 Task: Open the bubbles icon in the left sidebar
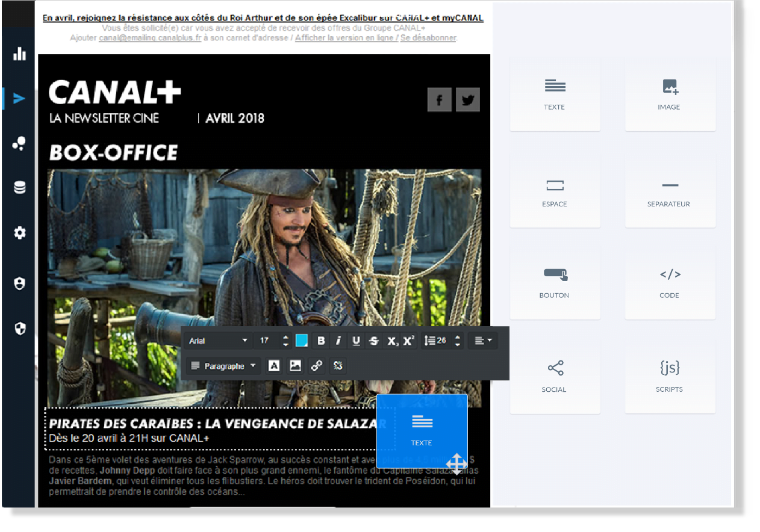[x=20, y=143]
